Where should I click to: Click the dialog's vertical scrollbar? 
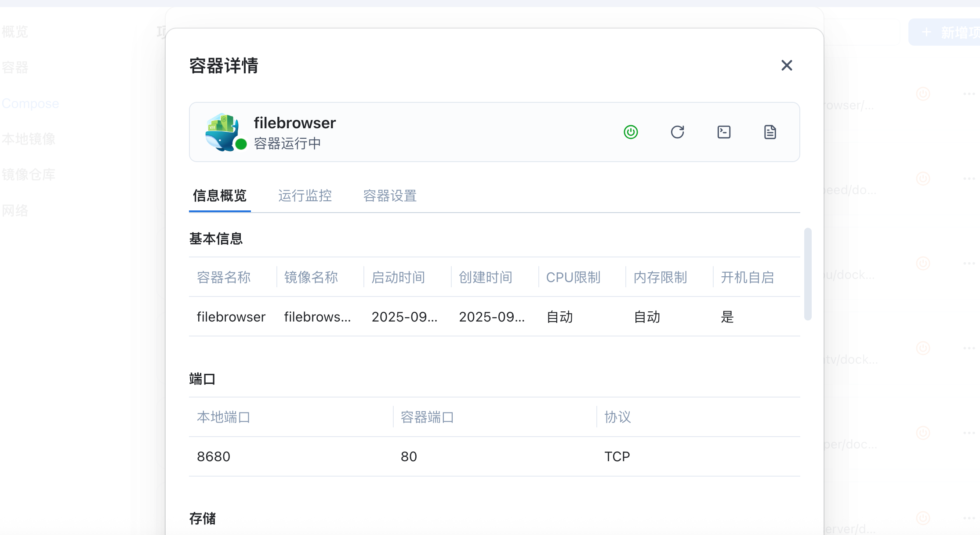(808, 274)
